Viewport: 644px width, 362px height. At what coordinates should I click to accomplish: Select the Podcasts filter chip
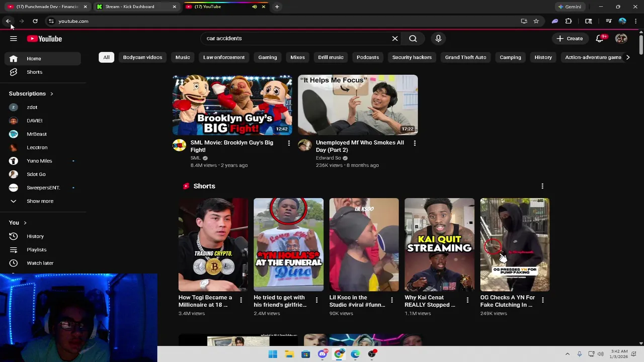click(368, 57)
